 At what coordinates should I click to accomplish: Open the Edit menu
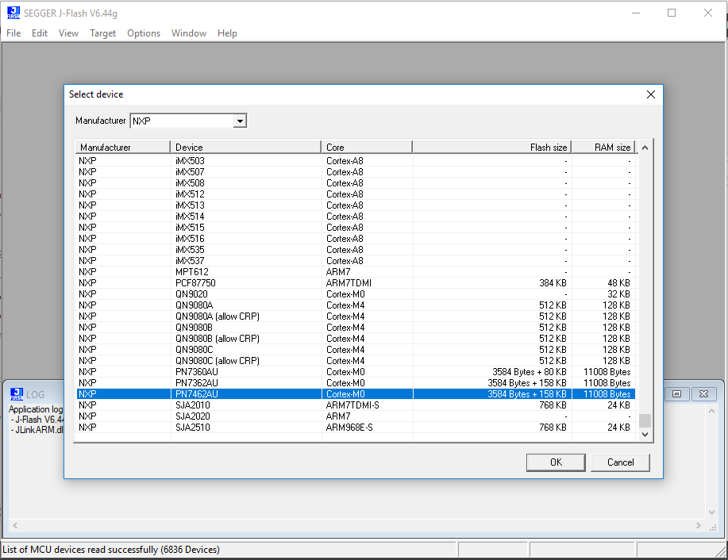(40, 33)
